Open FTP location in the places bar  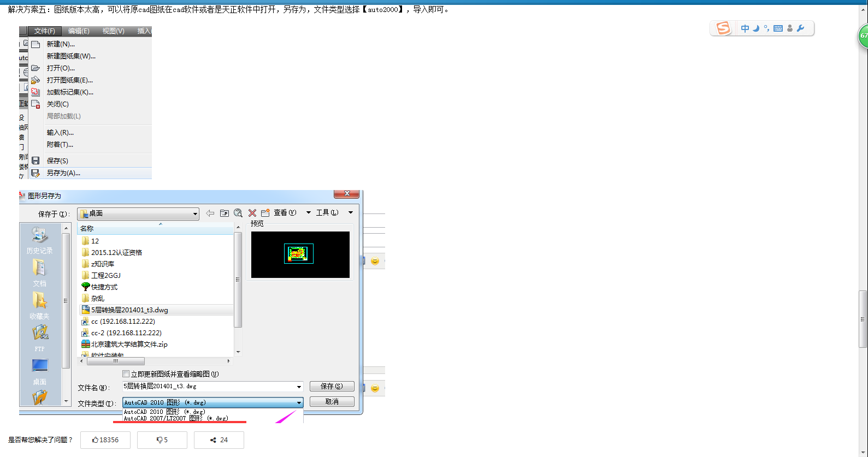click(39, 339)
